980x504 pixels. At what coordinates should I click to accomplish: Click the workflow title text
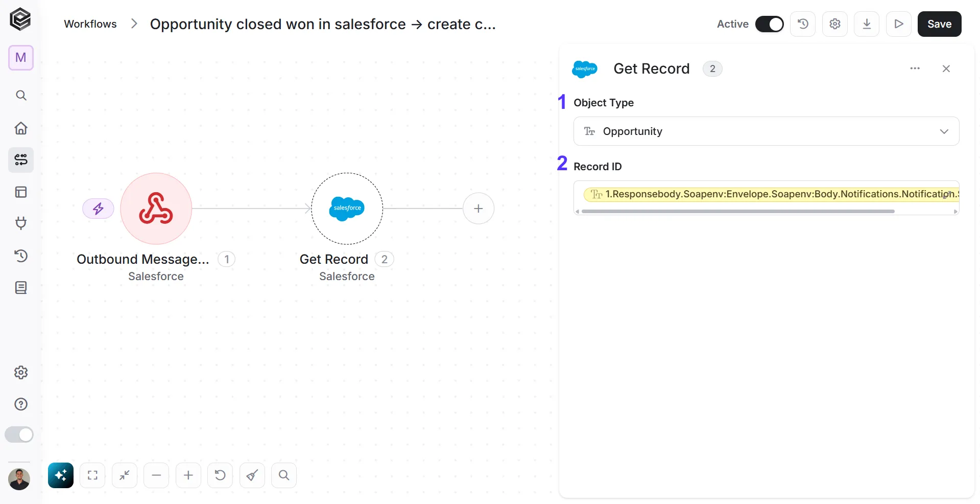pos(323,24)
